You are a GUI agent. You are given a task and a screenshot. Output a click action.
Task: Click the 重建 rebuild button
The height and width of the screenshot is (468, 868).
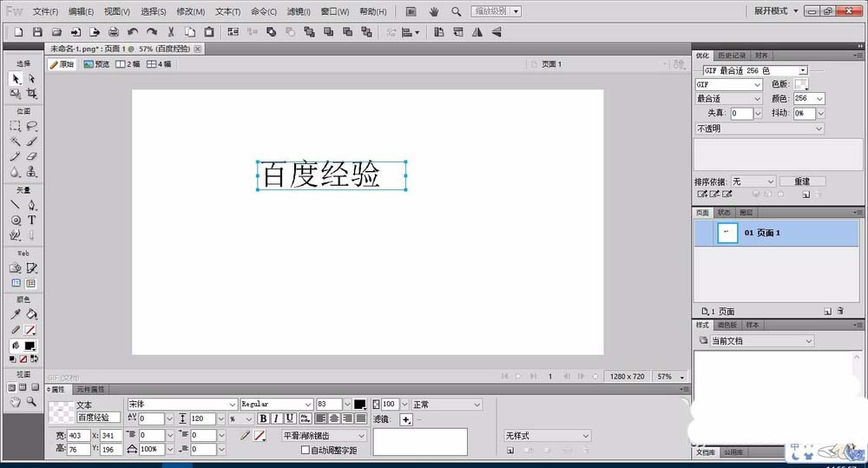[x=802, y=181]
